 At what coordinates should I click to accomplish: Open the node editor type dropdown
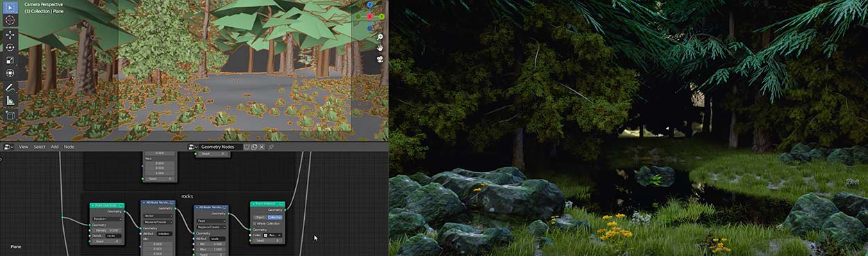click(x=9, y=147)
